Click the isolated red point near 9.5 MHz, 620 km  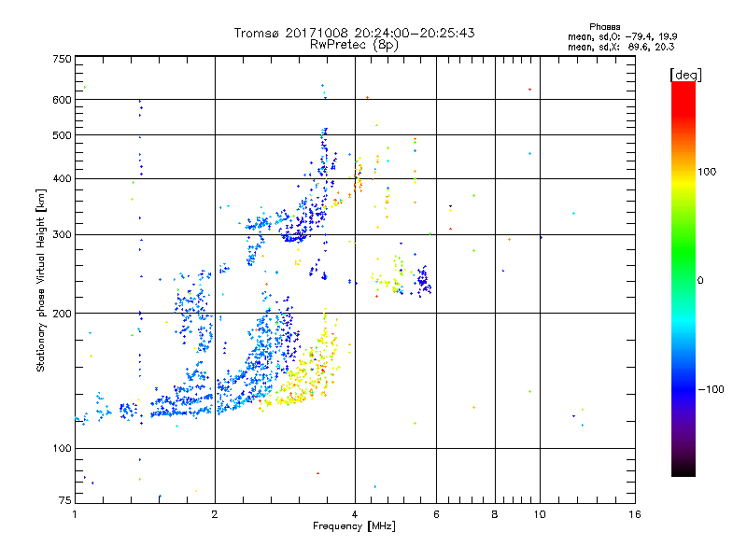(529, 89)
